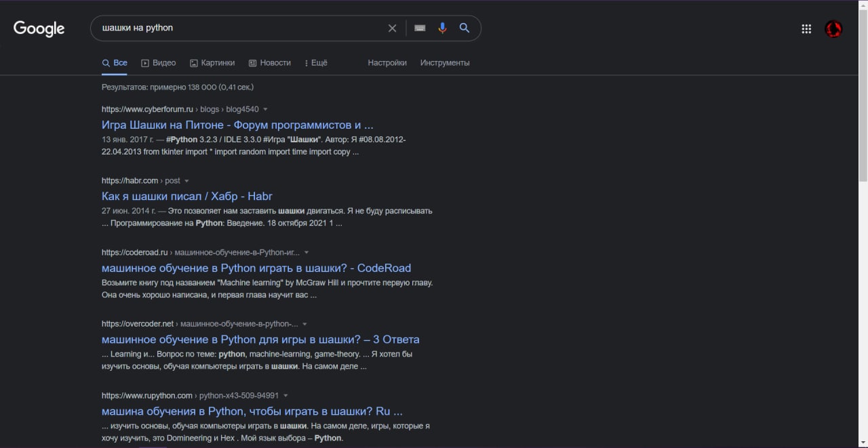868x448 pixels.
Task: Expand dropdown arrow next to habr.com URL
Action: pyautogui.click(x=186, y=181)
